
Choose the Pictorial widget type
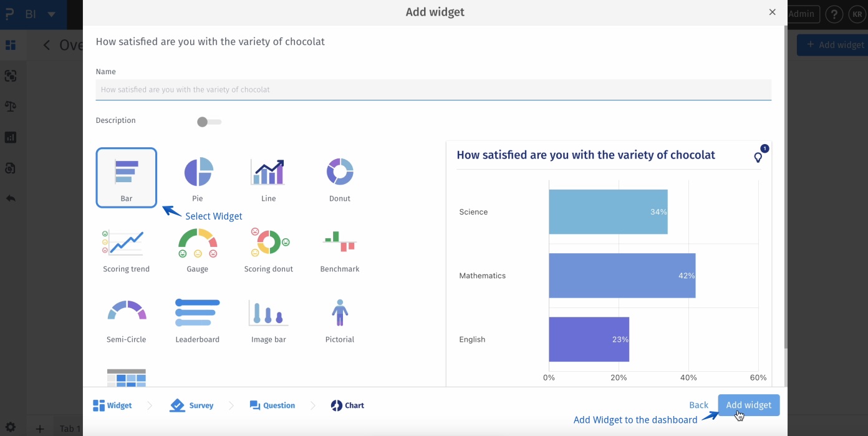[339, 319]
